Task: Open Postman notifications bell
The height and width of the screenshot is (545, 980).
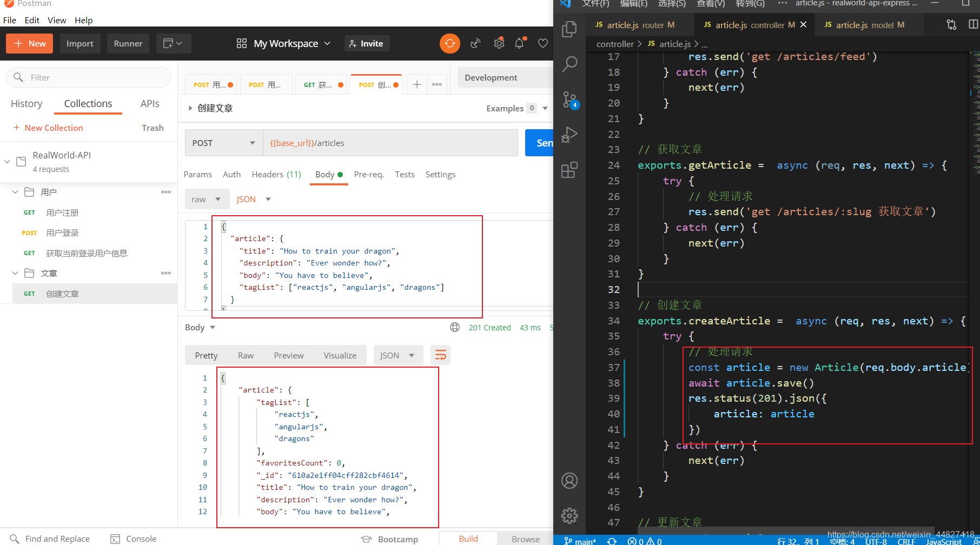Action: (520, 43)
